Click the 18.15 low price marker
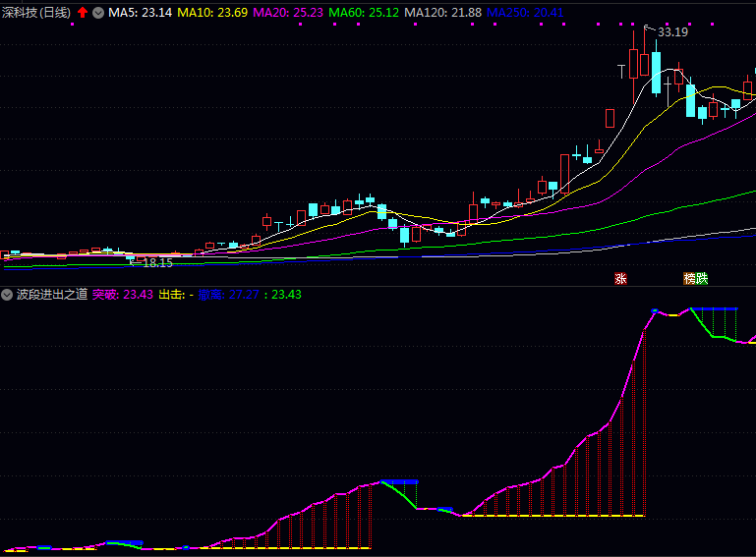The image size is (756, 557). click(156, 263)
